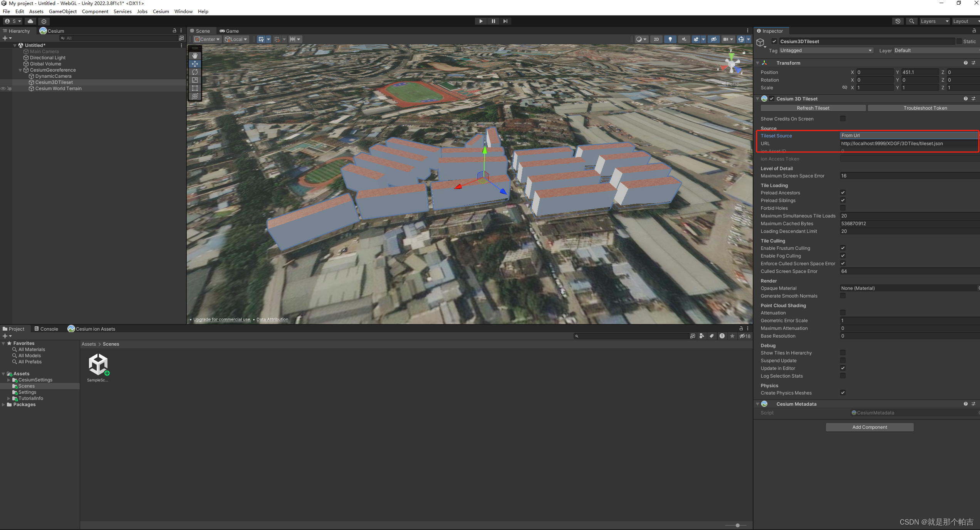The width and height of the screenshot is (980, 530).
Task: Enable Generate Smooth Normals
Action: pos(843,296)
